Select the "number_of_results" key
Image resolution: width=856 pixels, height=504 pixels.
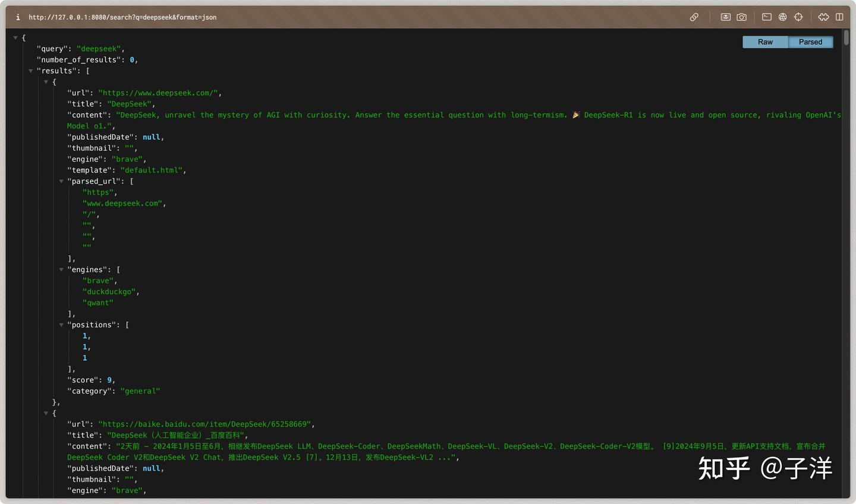78,60
